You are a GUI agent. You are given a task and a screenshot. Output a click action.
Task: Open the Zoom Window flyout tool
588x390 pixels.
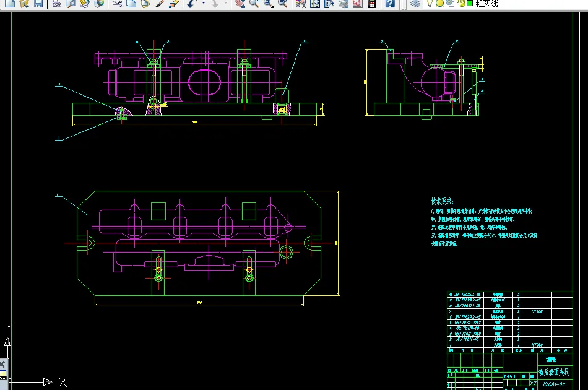point(269,3)
